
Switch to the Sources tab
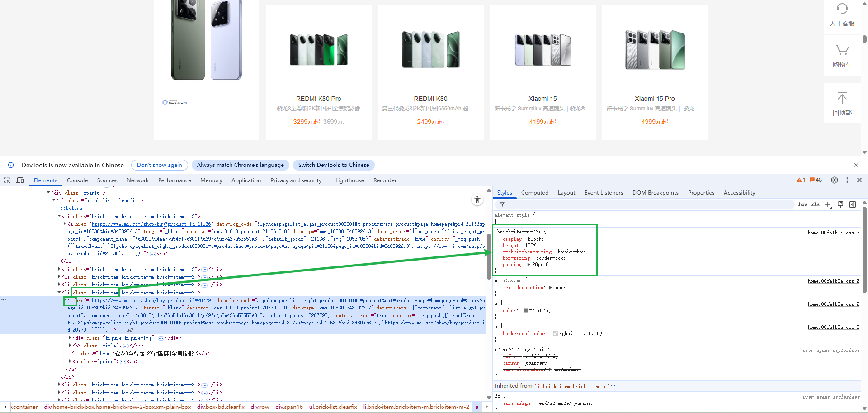107,180
